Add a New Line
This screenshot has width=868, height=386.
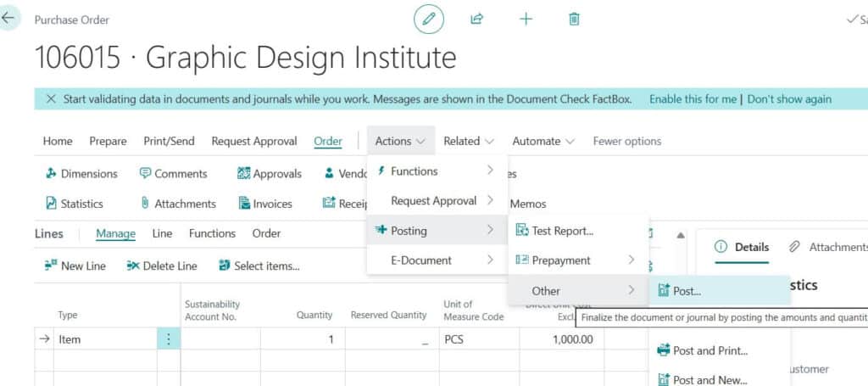click(x=75, y=266)
